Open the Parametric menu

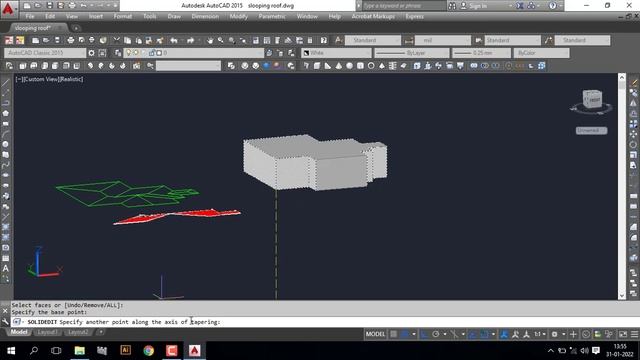(272, 16)
